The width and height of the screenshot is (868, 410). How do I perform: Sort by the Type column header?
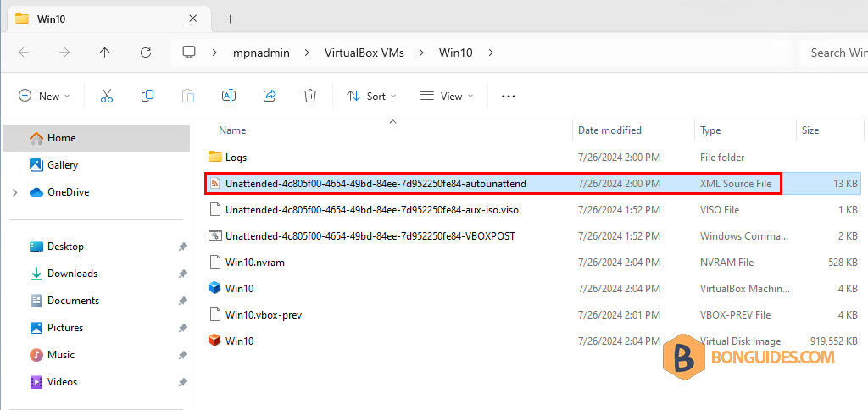click(x=745, y=130)
